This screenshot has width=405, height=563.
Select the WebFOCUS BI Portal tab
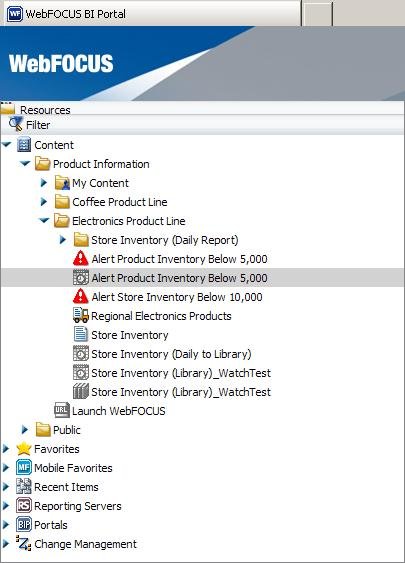[x=151, y=14]
